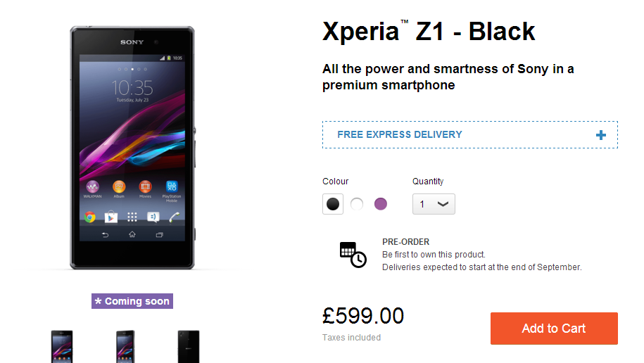Add the Xperia Z1 to cart
The height and width of the screenshot is (363, 644).
554,329
